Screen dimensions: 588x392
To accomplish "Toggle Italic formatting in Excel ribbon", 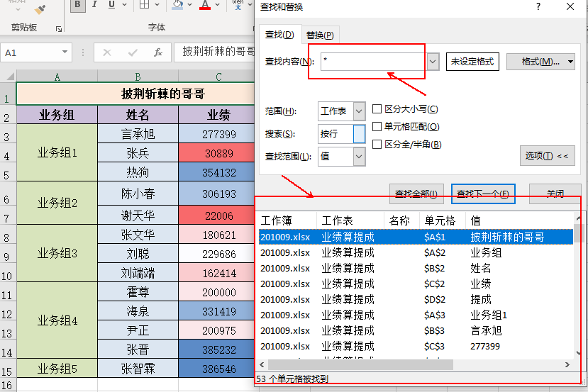I will click(94, 5).
